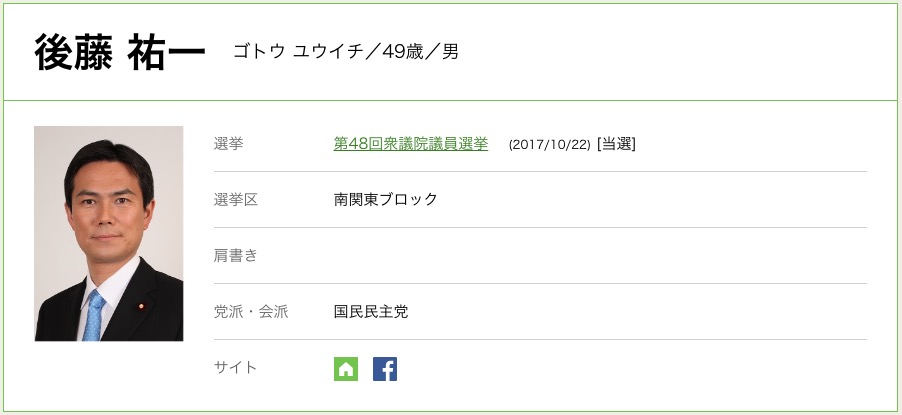The image size is (902, 415).
Task: Click the サイト row label
Action: (236, 368)
